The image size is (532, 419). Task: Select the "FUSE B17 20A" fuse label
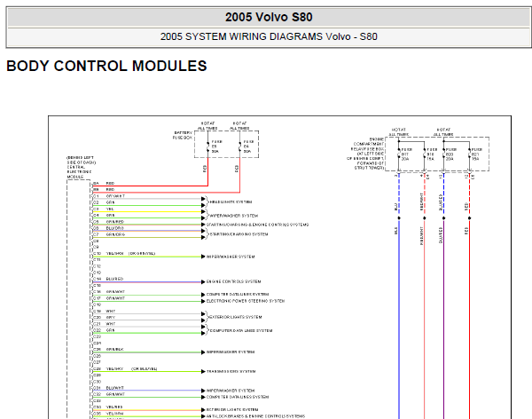click(x=406, y=154)
